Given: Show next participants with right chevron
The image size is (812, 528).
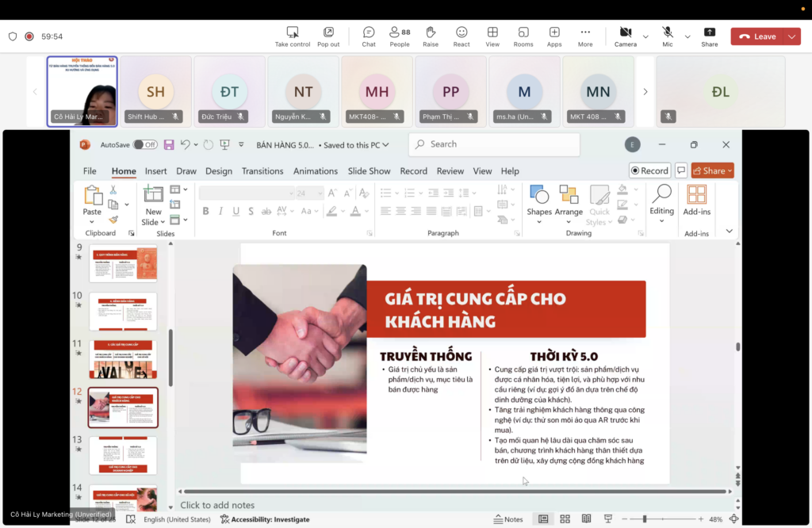Looking at the screenshot, I should [x=645, y=92].
